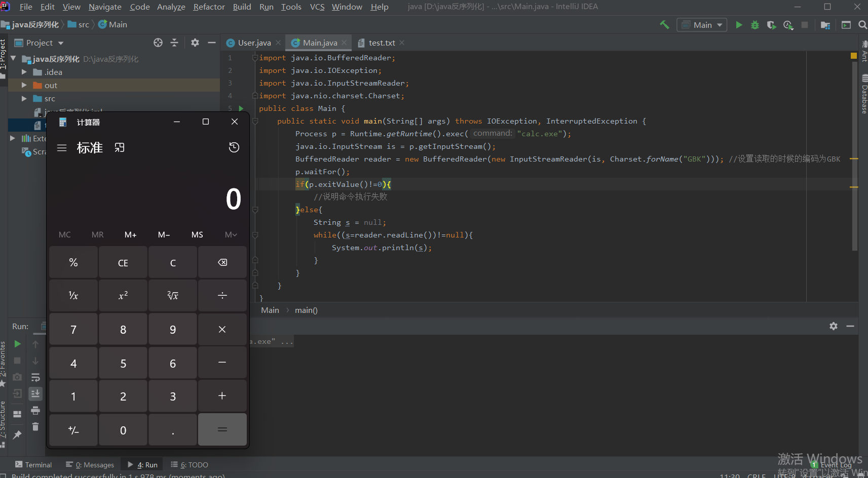Click the Search Everywhere magnifier icon

(862, 25)
